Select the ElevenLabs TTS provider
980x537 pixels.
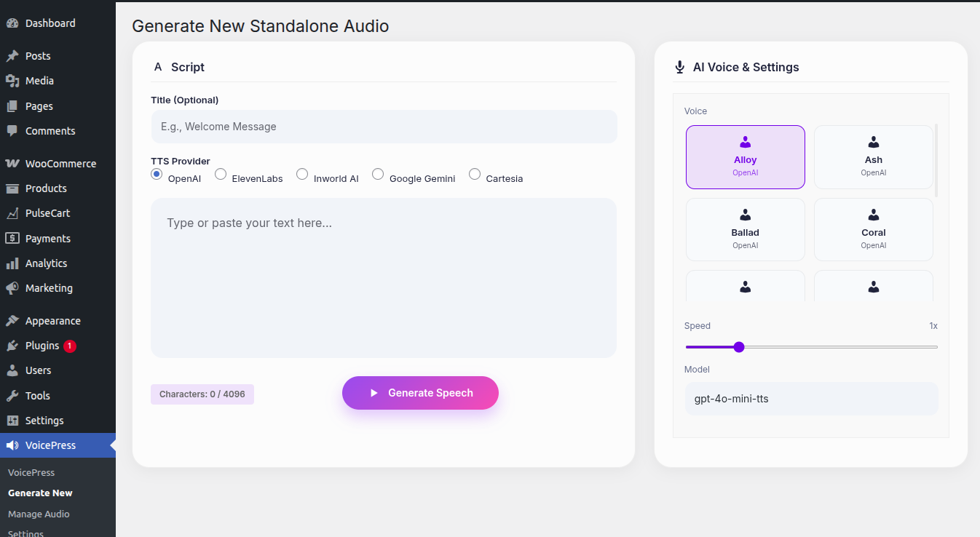[221, 174]
